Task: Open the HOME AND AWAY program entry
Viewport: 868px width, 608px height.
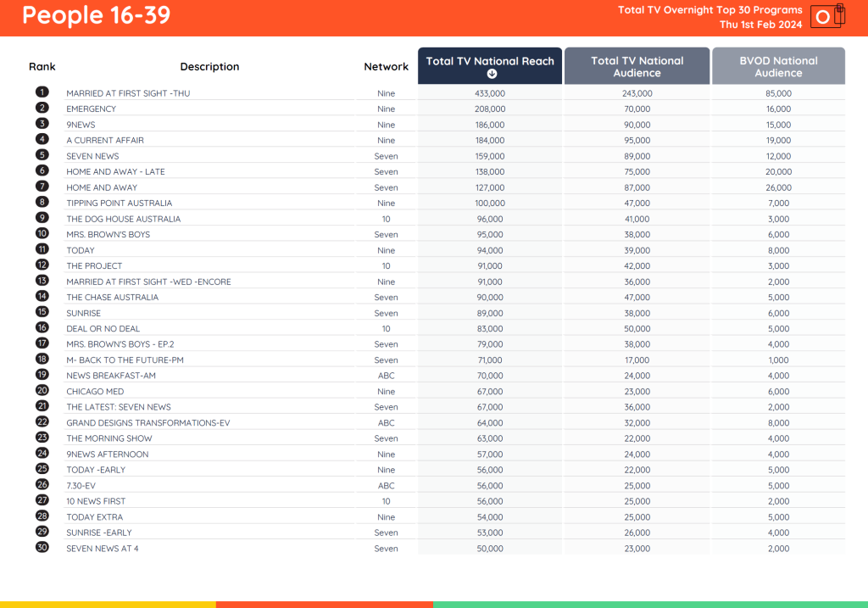Action: tap(102, 187)
